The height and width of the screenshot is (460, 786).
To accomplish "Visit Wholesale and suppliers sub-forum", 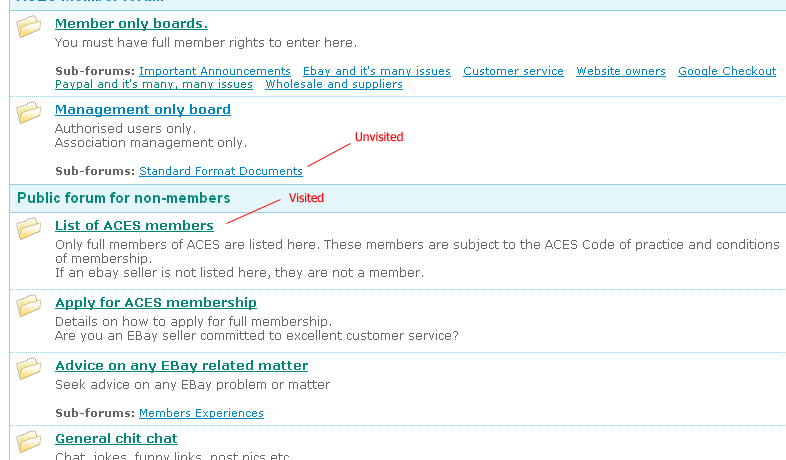I will [x=334, y=84].
